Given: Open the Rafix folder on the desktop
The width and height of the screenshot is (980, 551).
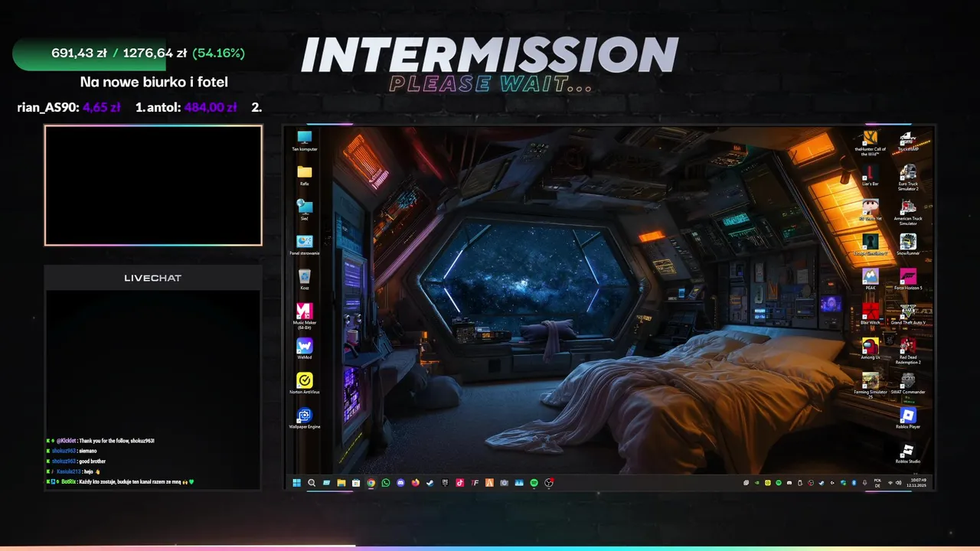Looking at the screenshot, I should [x=304, y=176].
